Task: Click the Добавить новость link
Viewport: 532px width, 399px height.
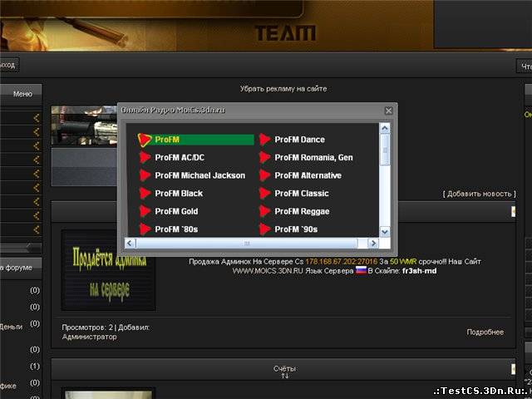Action: (480, 194)
